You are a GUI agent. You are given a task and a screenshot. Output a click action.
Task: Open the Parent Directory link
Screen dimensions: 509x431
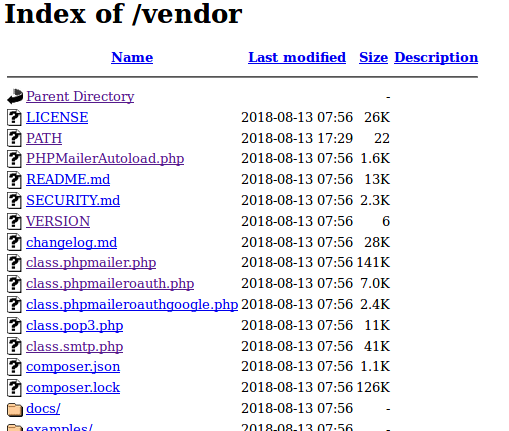(x=80, y=97)
